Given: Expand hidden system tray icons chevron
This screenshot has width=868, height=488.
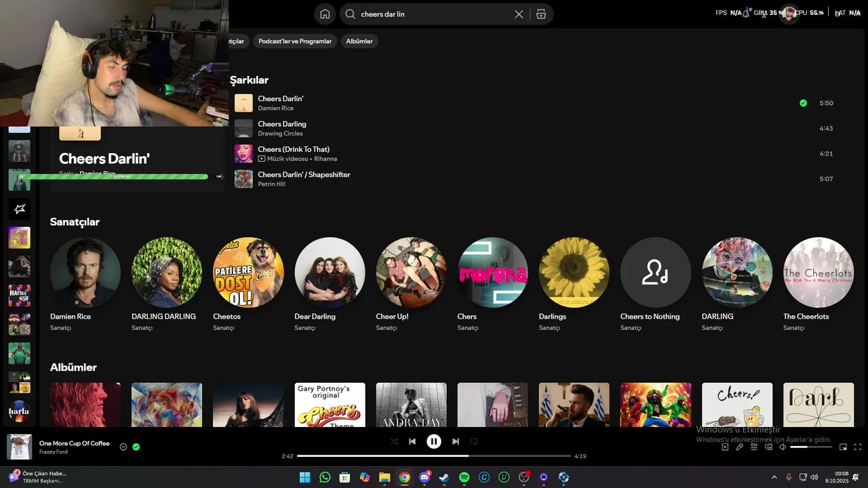Looking at the screenshot, I should pos(774,477).
